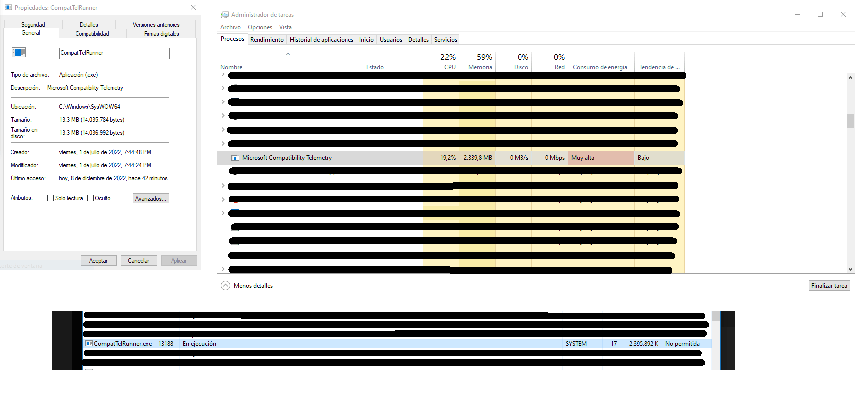Viewport: 868px width, 405px height.
Task: Click the large application file icon beside name field
Action: coord(18,52)
